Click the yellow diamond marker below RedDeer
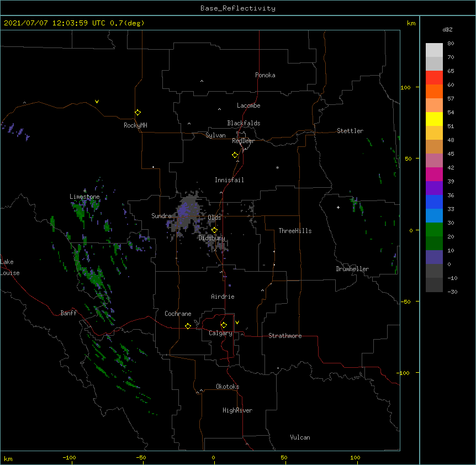476x465 pixels. click(235, 155)
